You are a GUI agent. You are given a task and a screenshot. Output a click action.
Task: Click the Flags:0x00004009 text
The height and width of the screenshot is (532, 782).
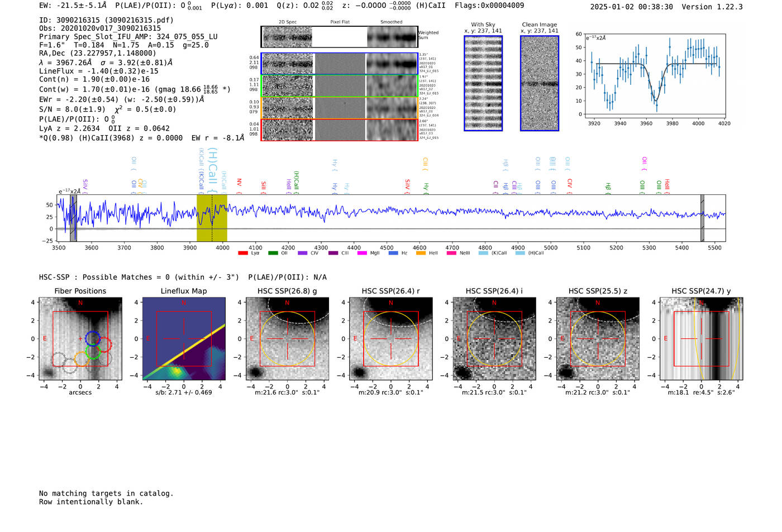point(489,6)
